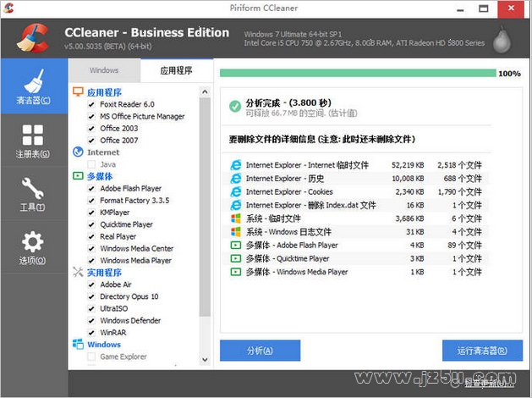Select the 实用程序 category heading

[x=104, y=273]
